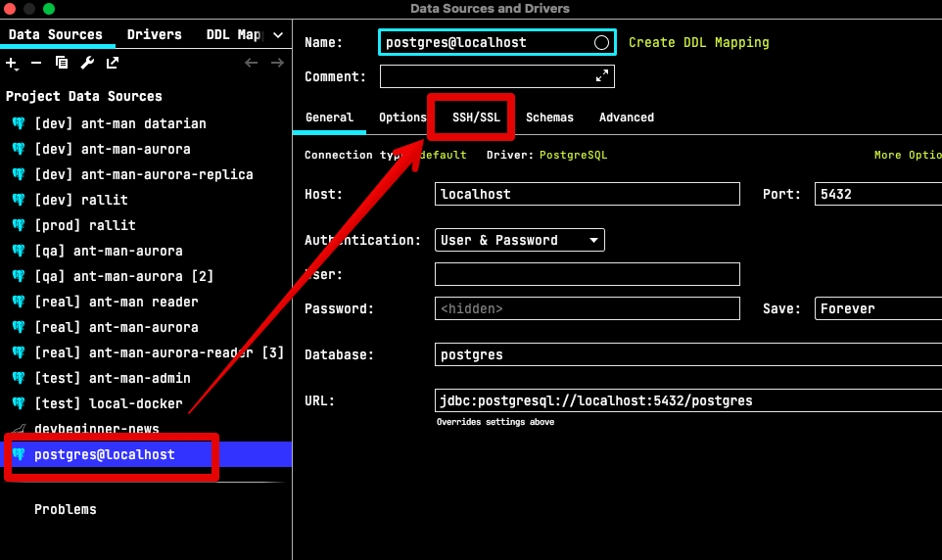The width and height of the screenshot is (942, 560).
Task: Select the Options tab
Action: (x=402, y=117)
